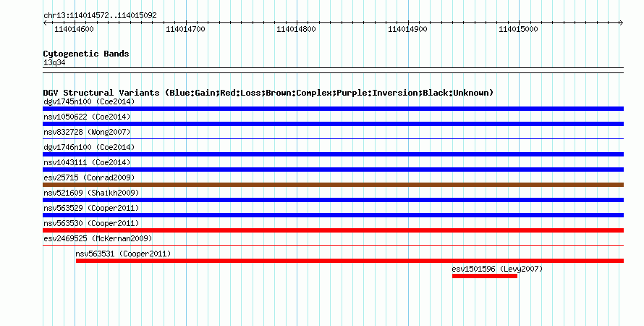Select the short red bar for esv1501596

pos(485,276)
